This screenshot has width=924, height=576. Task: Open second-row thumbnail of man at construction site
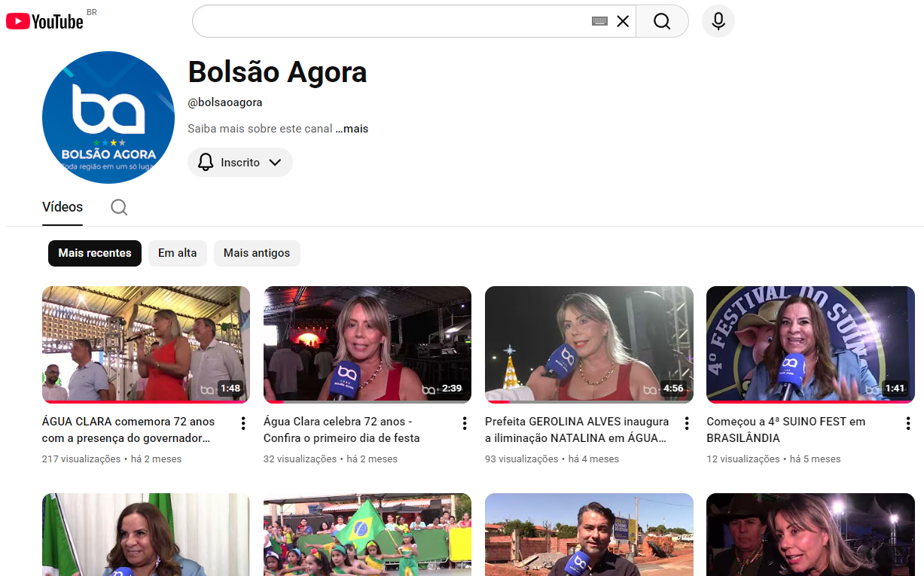click(x=589, y=535)
